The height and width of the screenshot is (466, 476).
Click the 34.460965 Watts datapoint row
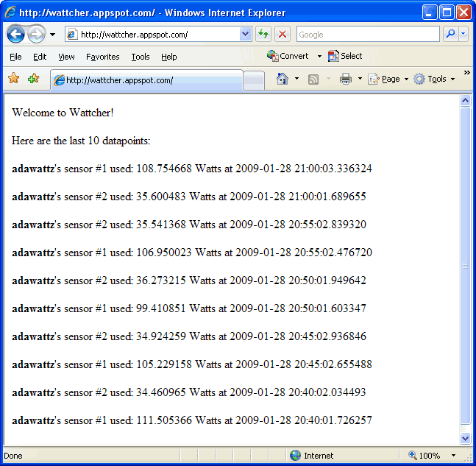(x=189, y=392)
